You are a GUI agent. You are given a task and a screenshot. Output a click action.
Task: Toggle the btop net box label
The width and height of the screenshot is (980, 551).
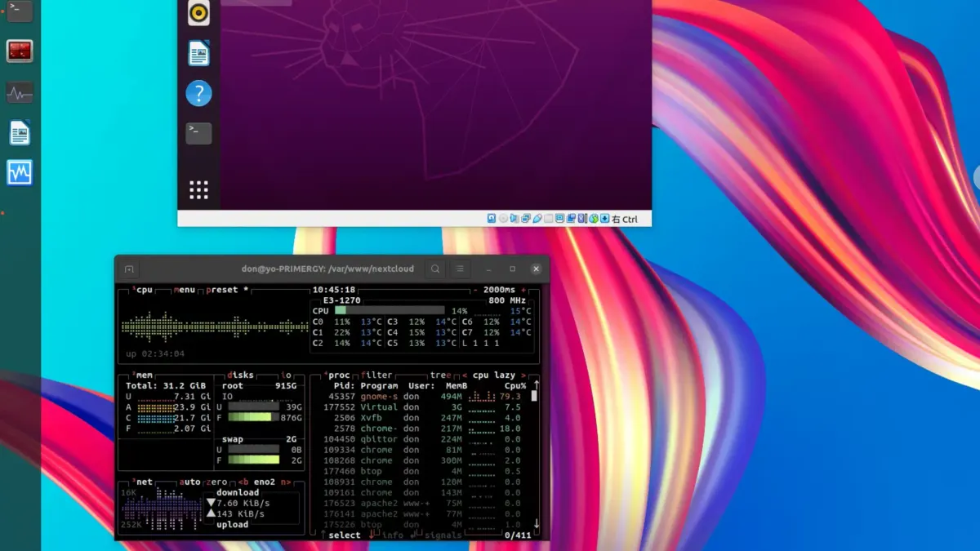click(x=142, y=482)
